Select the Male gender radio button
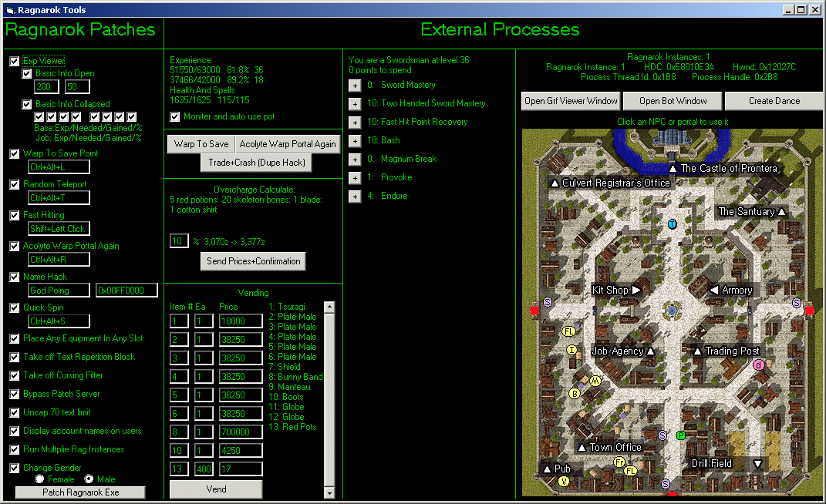 point(89,479)
